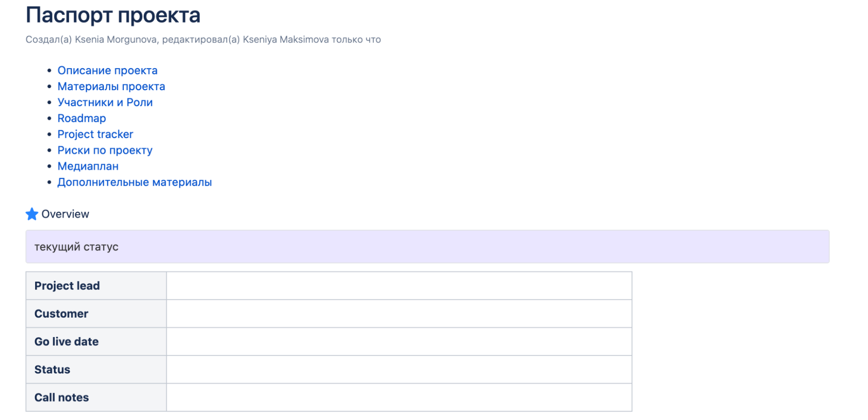Viewport: 868px width, 420px height.
Task: Click the Overview heading text
Action: [x=65, y=214]
